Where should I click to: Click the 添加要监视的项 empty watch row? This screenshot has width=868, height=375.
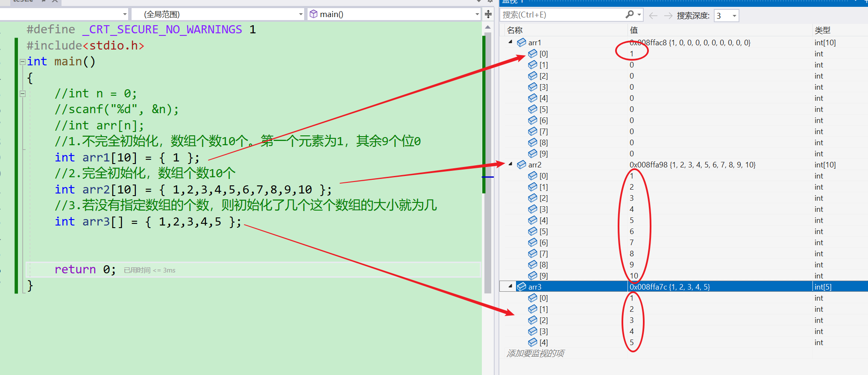[535, 353]
